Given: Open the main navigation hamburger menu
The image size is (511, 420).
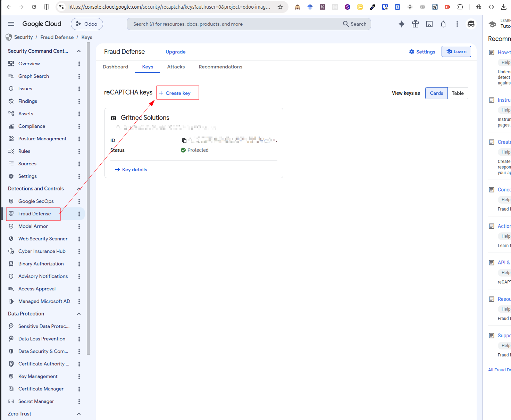Looking at the screenshot, I should pyautogui.click(x=11, y=24).
